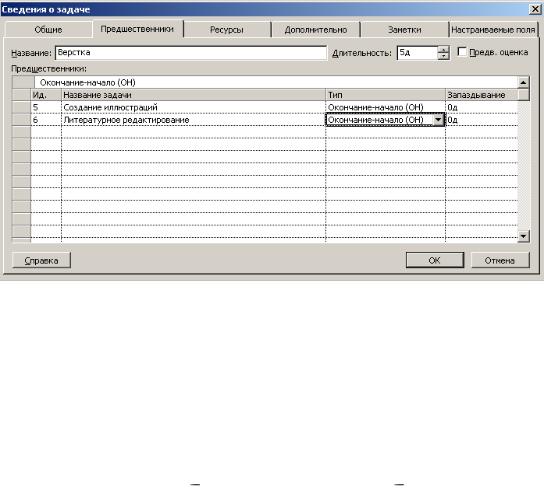Click the Справка button
Screen dimensions: 544x494
tap(41, 260)
